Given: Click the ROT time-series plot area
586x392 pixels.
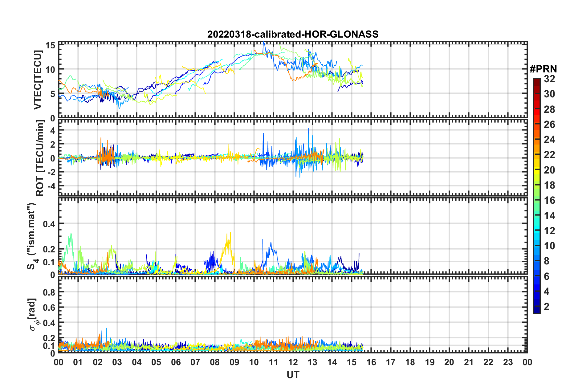Looking at the screenshot, I should [x=293, y=157].
